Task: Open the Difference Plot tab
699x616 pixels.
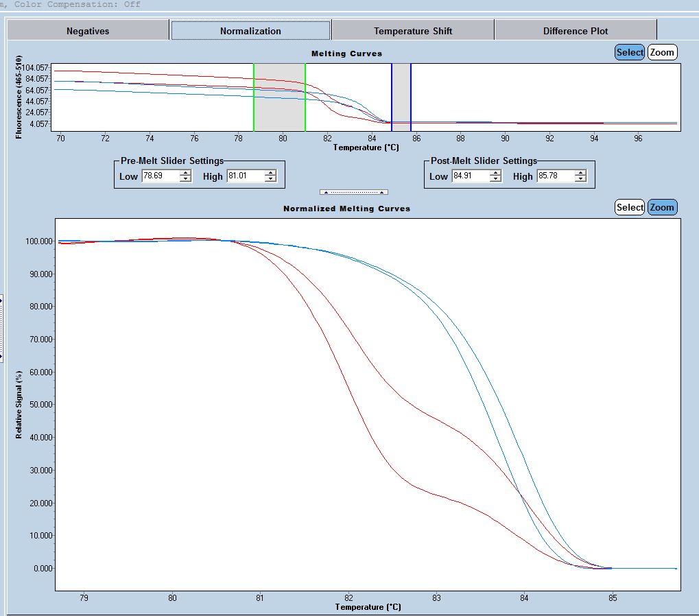Action: click(576, 31)
